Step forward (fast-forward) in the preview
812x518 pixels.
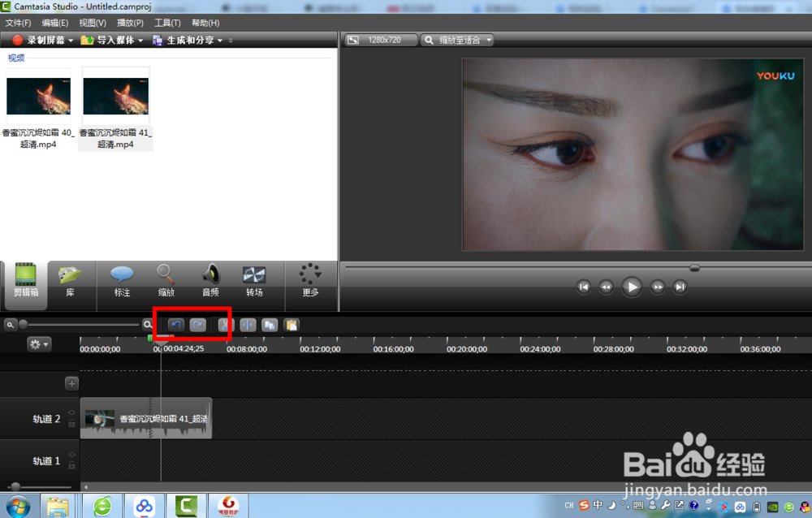[658, 287]
